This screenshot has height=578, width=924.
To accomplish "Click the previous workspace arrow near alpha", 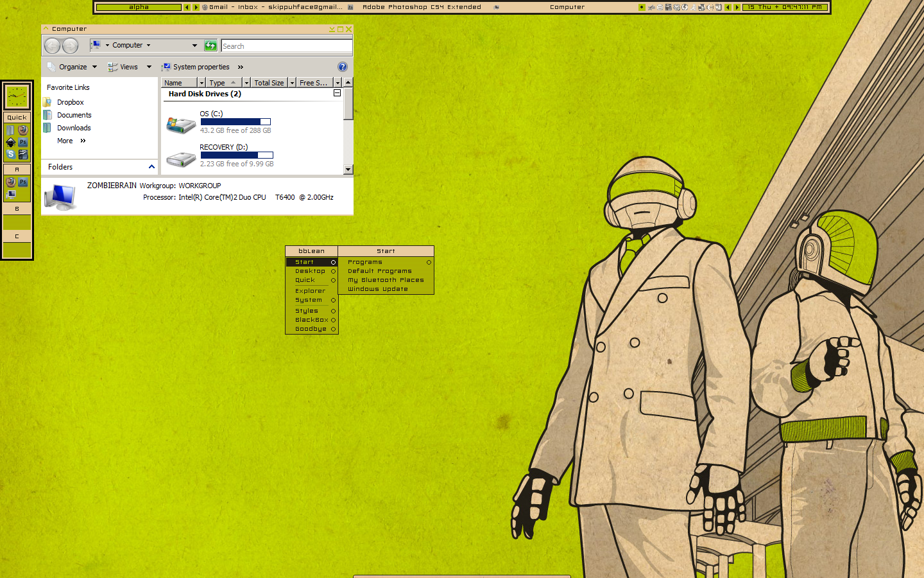I will coord(187,7).
